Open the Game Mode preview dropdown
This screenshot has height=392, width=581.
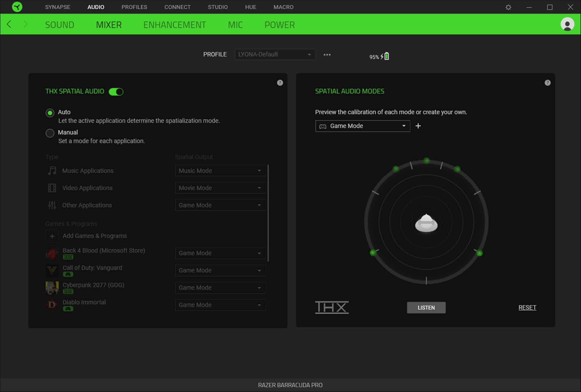coord(363,126)
